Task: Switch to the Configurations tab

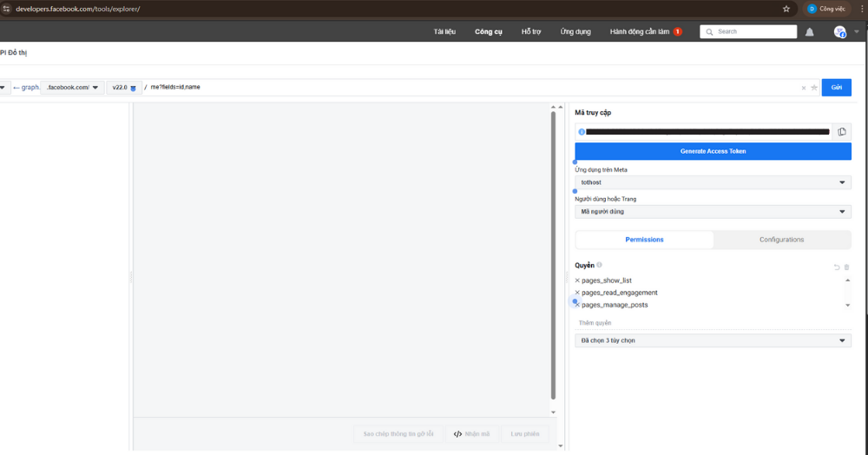Action: point(781,240)
